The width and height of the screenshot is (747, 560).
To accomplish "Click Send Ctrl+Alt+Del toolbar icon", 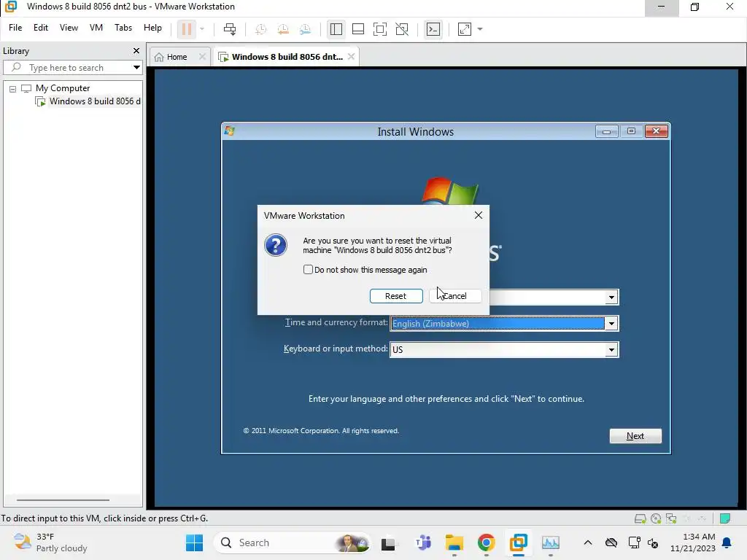I will [230, 29].
